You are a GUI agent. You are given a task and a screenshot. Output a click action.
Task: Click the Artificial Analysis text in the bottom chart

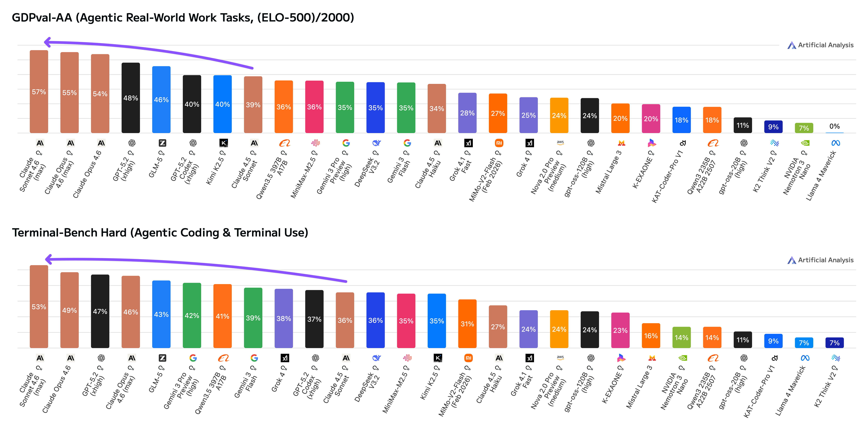[826, 260]
